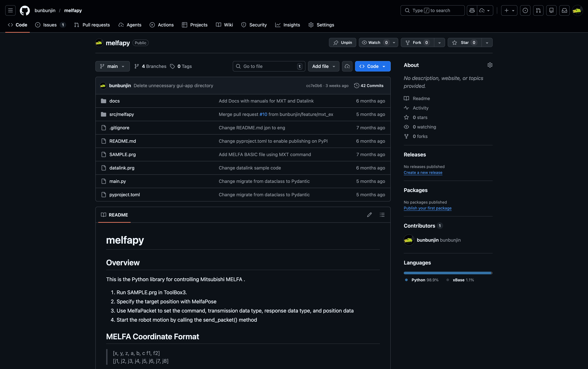588x369 pixels.
Task: Focus the Go to file field
Action: 269,66
